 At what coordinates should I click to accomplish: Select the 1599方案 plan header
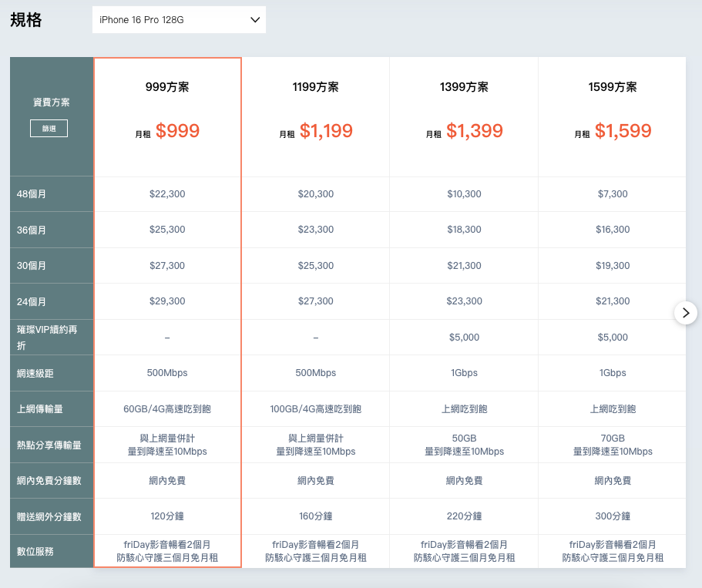click(x=613, y=87)
